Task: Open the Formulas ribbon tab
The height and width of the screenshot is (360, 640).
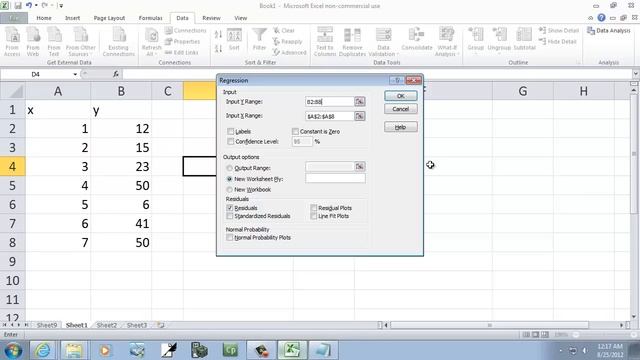Action: [x=151, y=18]
